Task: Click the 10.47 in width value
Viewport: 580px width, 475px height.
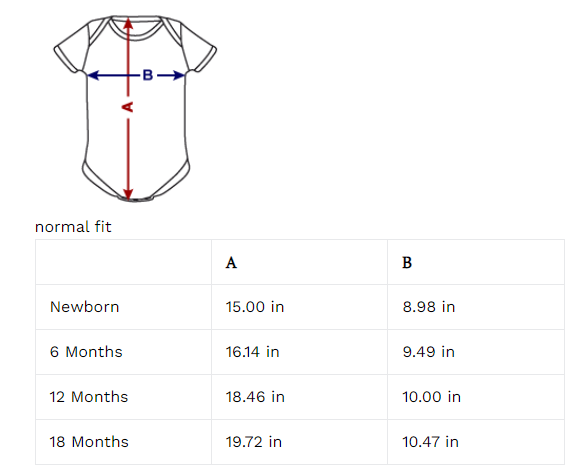Action: coord(431,442)
